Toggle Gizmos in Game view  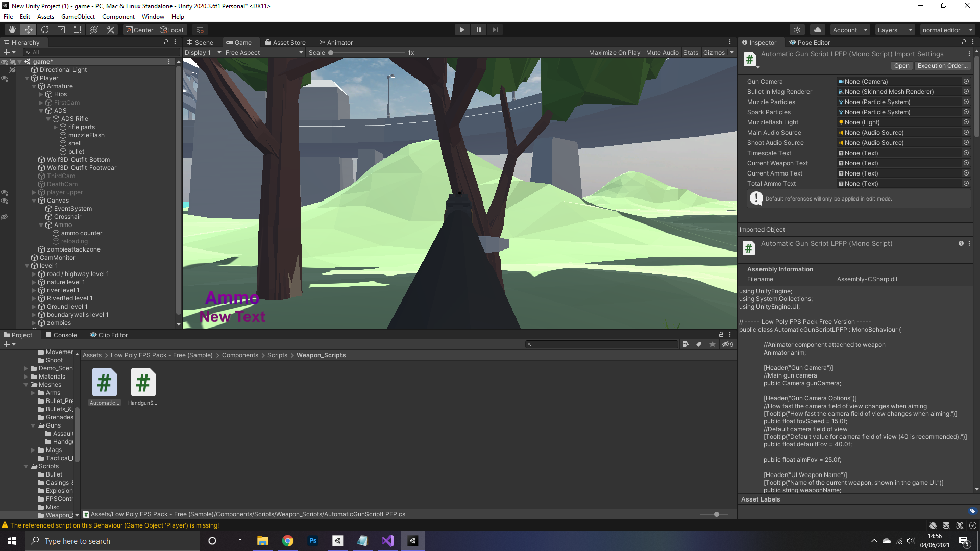click(x=714, y=52)
